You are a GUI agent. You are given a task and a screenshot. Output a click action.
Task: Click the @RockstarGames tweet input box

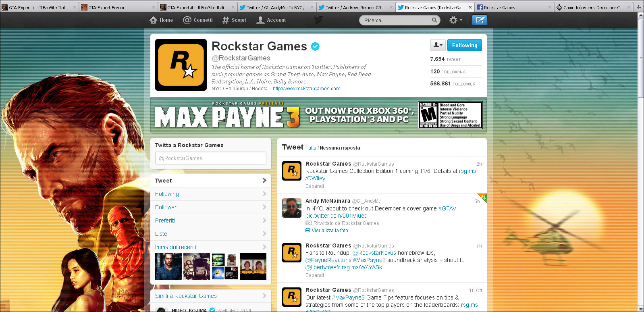click(210, 158)
